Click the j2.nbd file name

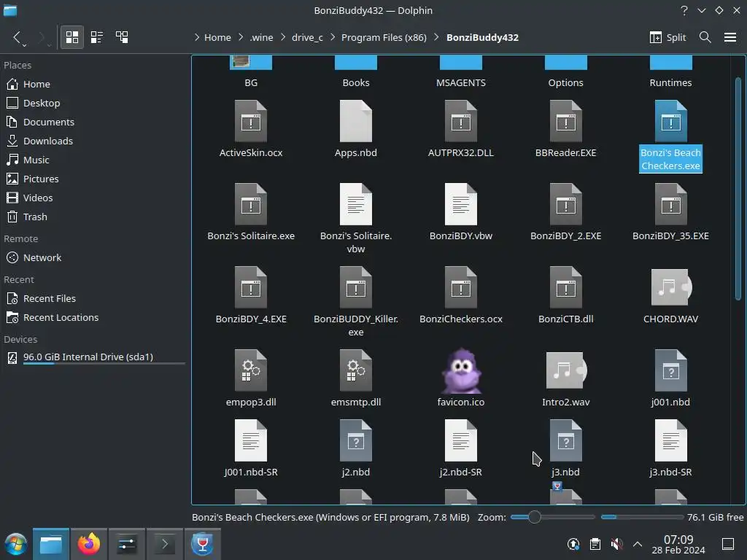[356, 472]
